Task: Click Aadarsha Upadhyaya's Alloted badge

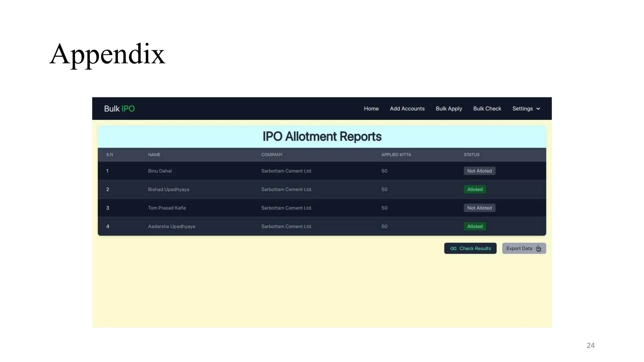Action: (x=475, y=227)
